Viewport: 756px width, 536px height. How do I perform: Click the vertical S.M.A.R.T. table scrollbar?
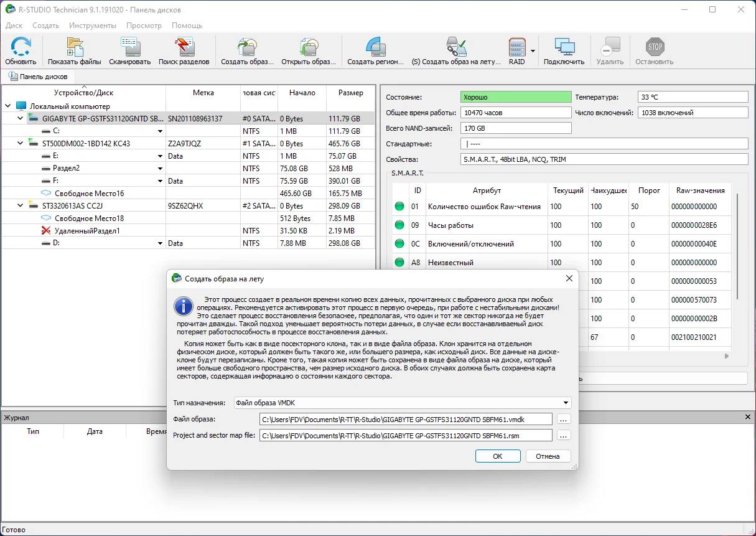tap(736, 247)
